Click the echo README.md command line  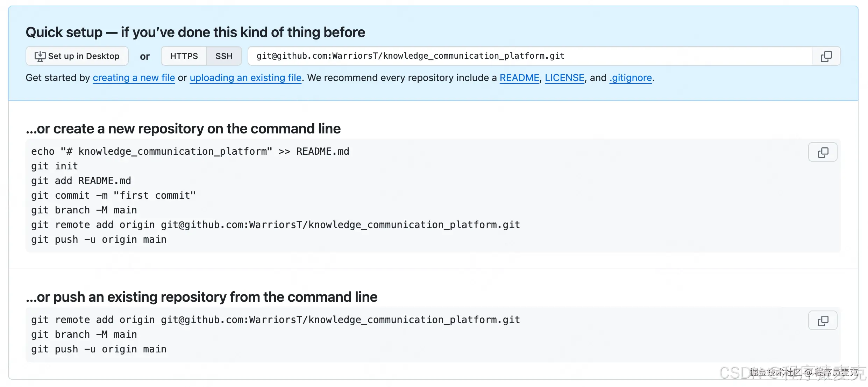click(190, 152)
